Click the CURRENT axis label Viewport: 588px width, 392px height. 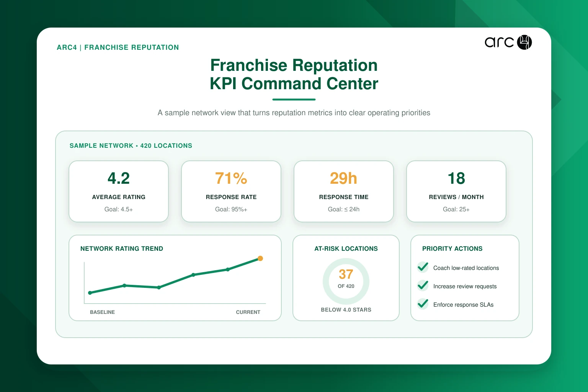point(248,312)
